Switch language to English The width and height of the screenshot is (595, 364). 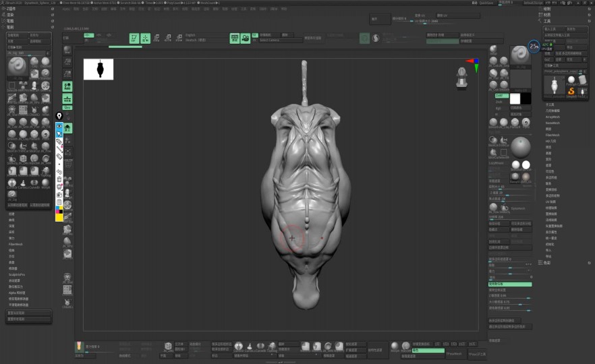click(x=190, y=35)
